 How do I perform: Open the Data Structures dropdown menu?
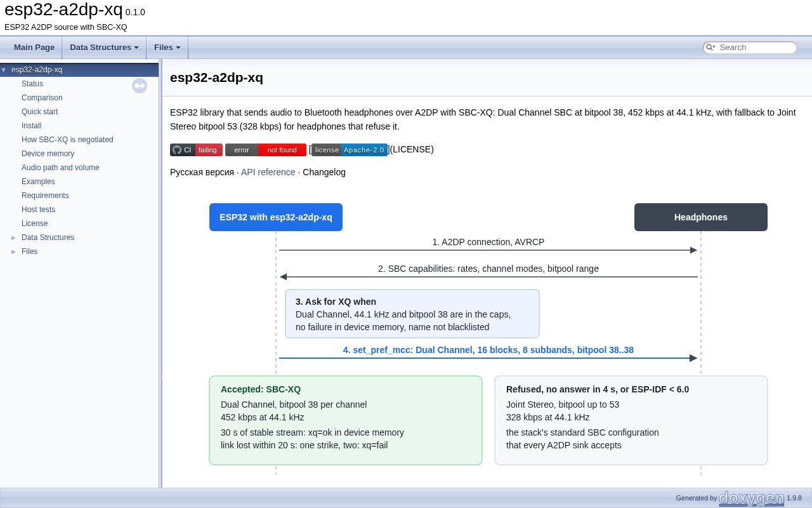click(x=104, y=48)
